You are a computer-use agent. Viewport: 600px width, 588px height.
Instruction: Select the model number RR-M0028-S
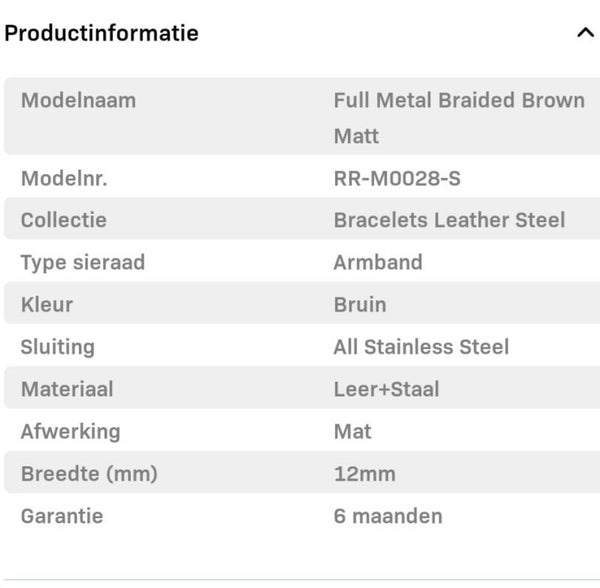coord(397,179)
